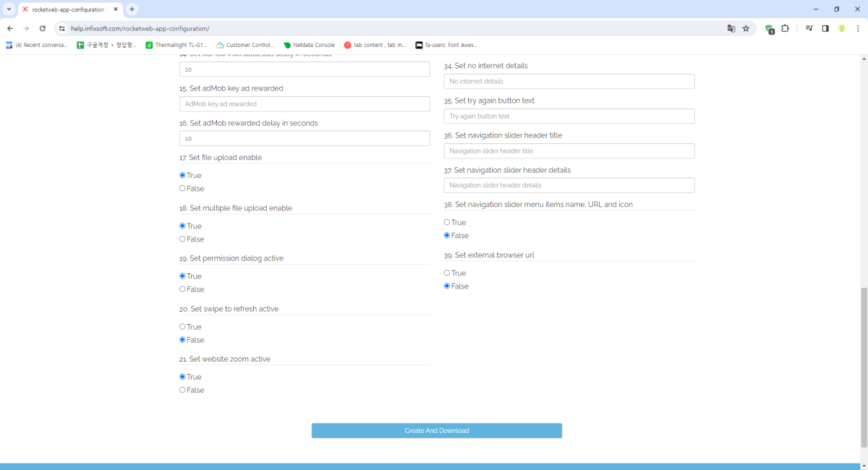
Task: Reload the page with the refresh icon
Action: point(43,28)
